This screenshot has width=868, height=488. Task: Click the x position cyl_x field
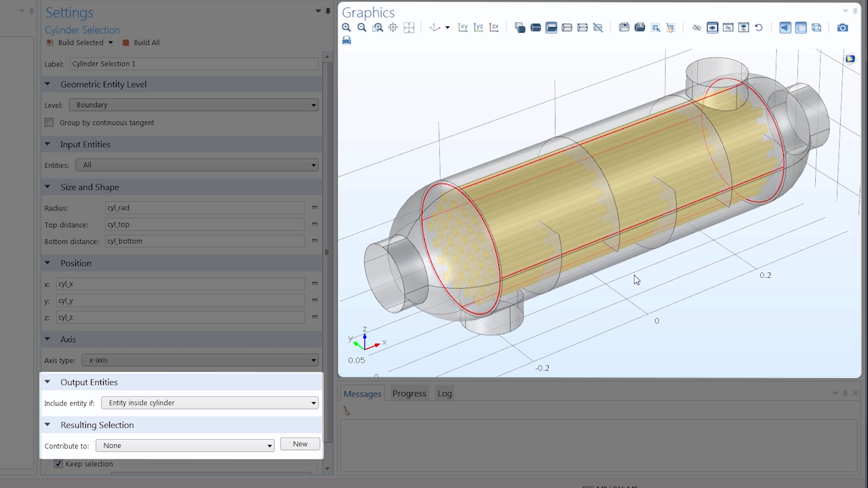[180, 284]
